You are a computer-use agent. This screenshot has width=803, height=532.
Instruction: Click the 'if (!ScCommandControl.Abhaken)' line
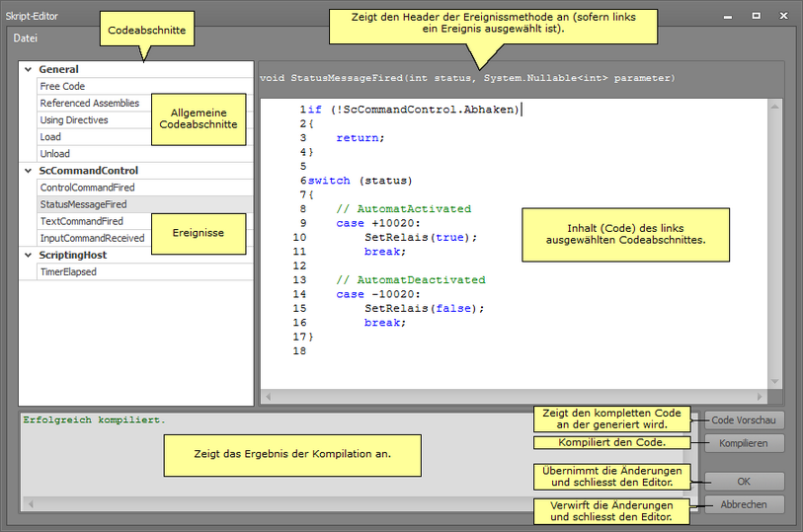(x=413, y=110)
